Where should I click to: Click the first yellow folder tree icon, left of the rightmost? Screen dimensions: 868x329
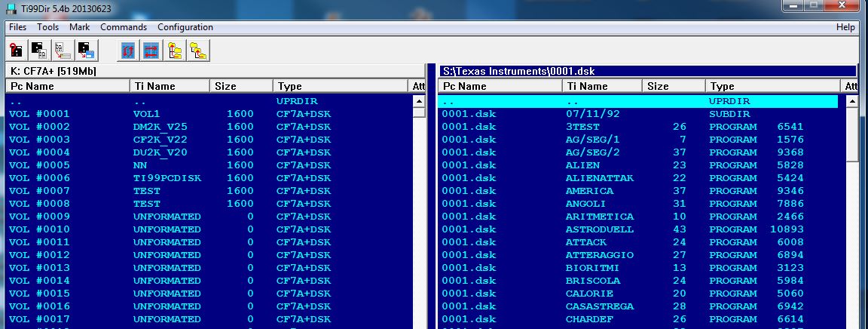176,50
